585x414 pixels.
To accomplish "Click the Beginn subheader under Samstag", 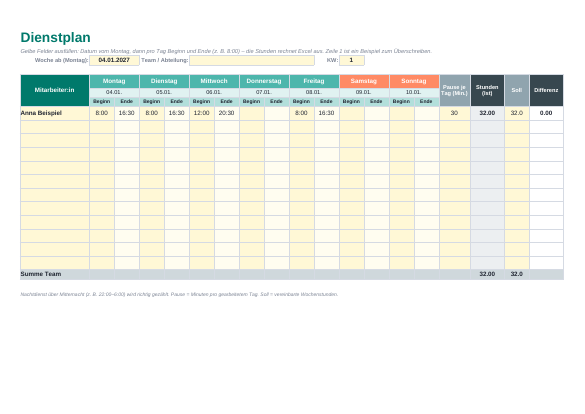I will (352, 101).
